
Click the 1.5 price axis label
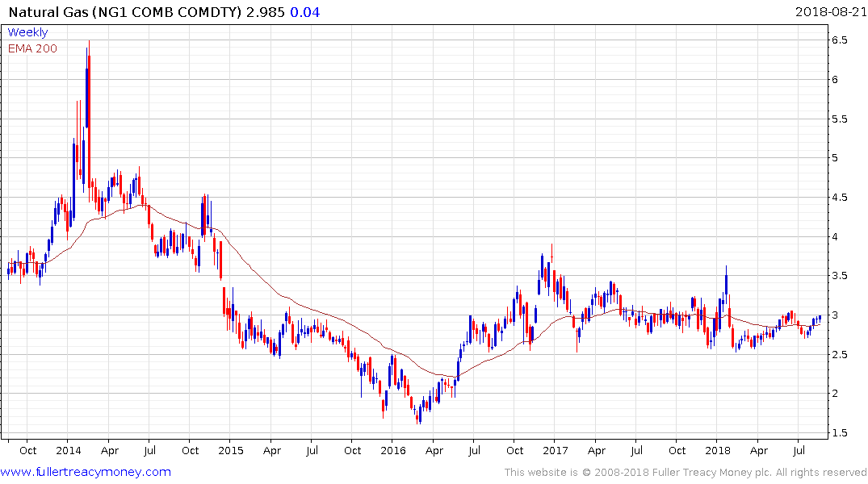coord(839,433)
